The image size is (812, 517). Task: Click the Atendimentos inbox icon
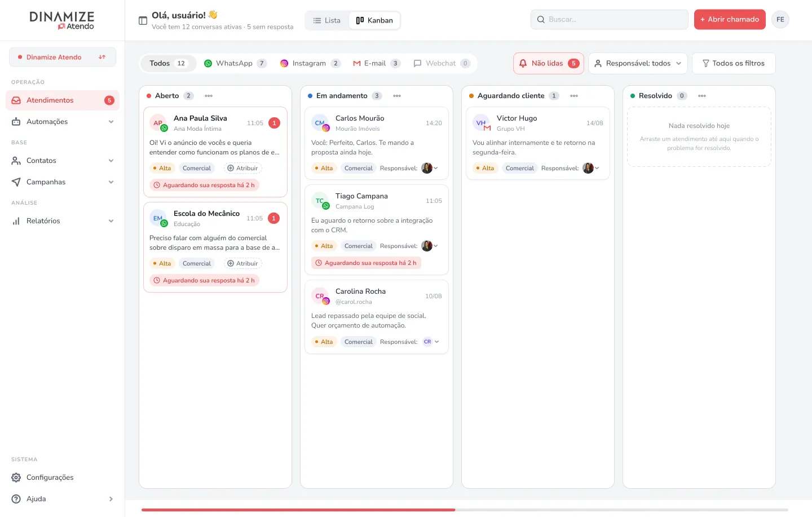16,100
